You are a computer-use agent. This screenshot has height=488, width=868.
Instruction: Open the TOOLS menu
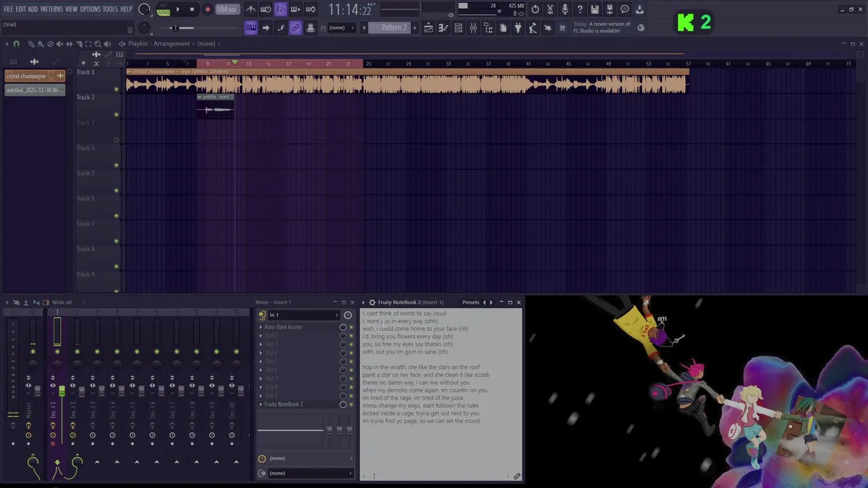click(x=110, y=9)
